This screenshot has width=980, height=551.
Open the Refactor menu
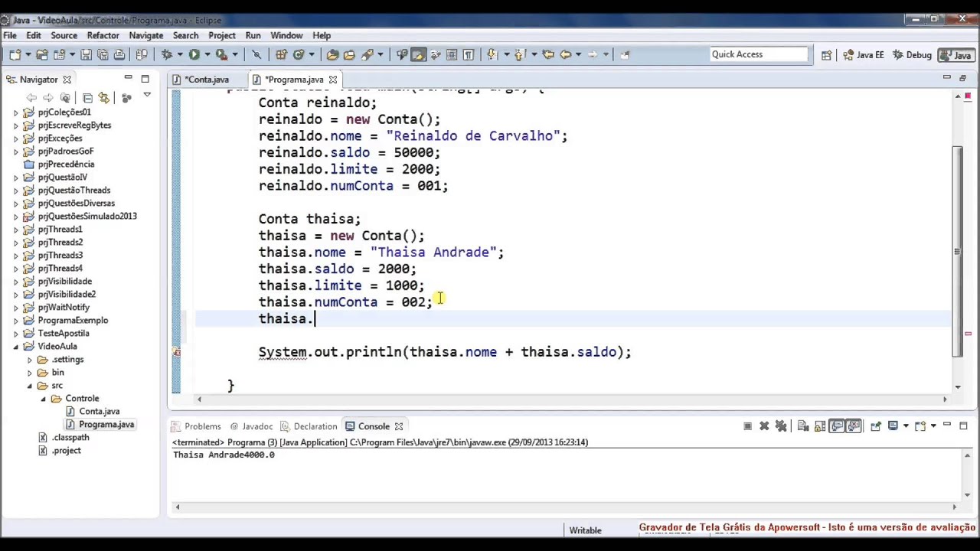point(103,35)
